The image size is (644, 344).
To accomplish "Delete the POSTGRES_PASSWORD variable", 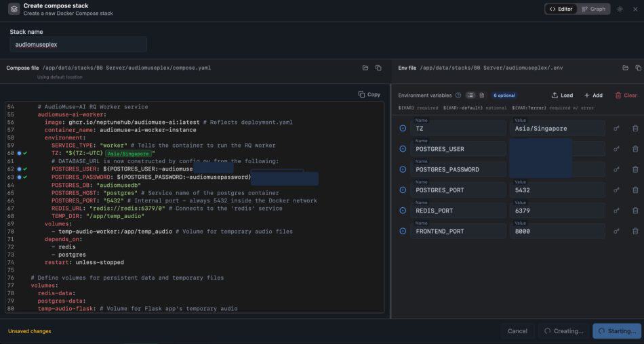I will click(x=635, y=169).
